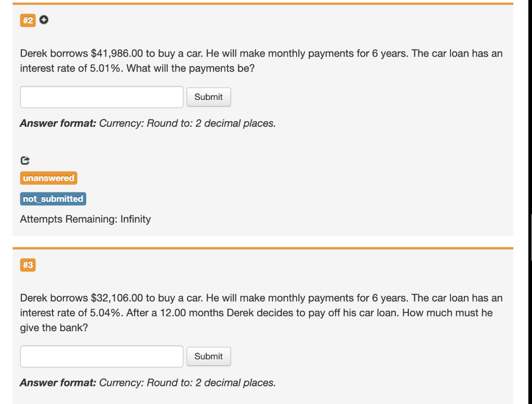Click the answer input field for problem #3
532x404 pixels.
coord(101,356)
